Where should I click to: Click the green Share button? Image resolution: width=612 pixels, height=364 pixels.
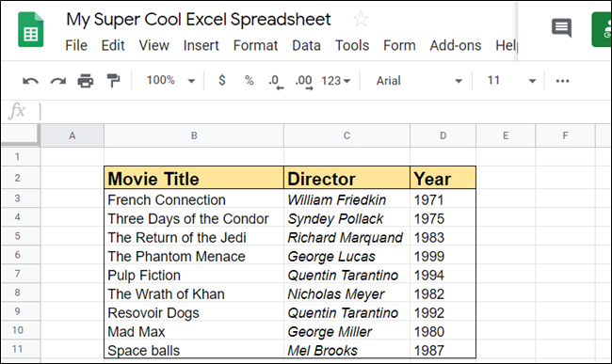602,29
